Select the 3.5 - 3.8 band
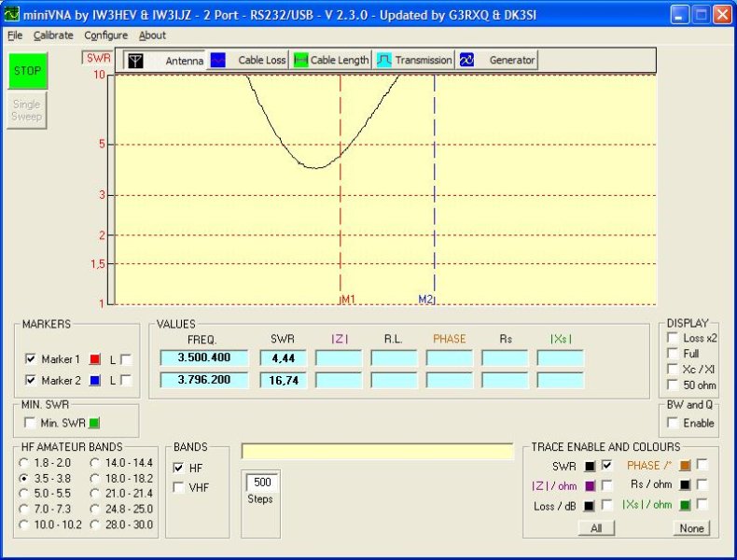The width and height of the screenshot is (737, 560). [24, 479]
